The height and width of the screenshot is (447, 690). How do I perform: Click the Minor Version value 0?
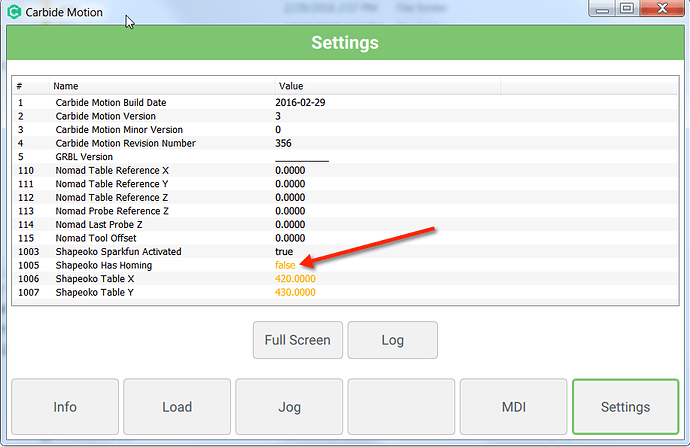(278, 130)
